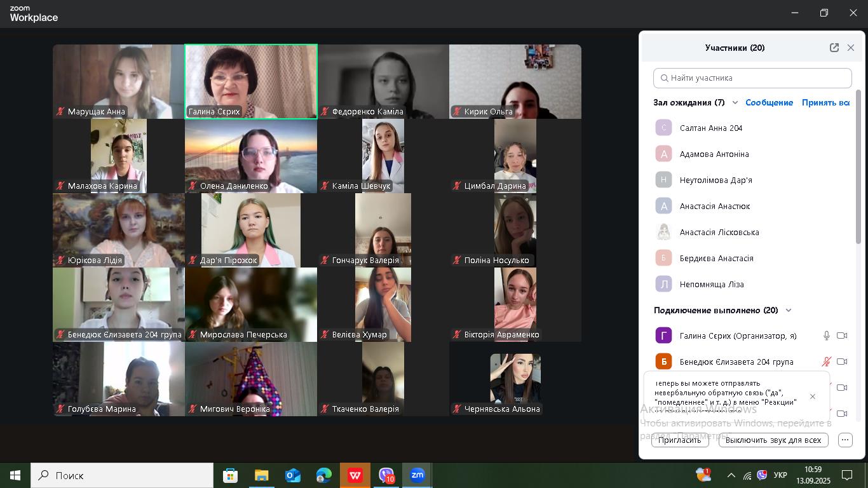Open WPS Office from the taskbar

click(x=355, y=475)
